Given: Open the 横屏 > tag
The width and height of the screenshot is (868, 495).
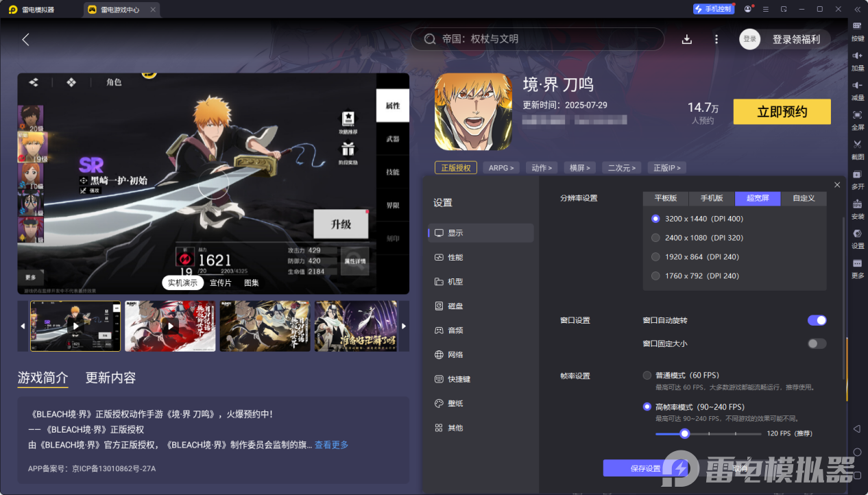Looking at the screenshot, I should click(580, 168).
